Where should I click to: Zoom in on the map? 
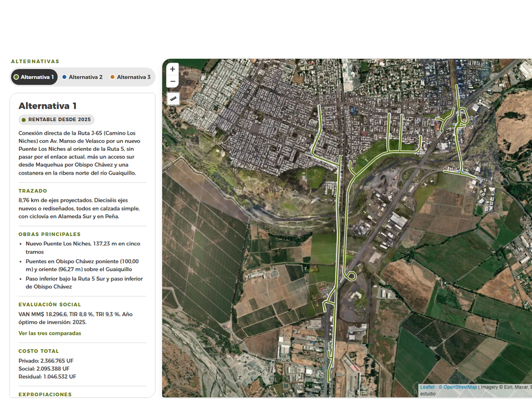(172, 69)
